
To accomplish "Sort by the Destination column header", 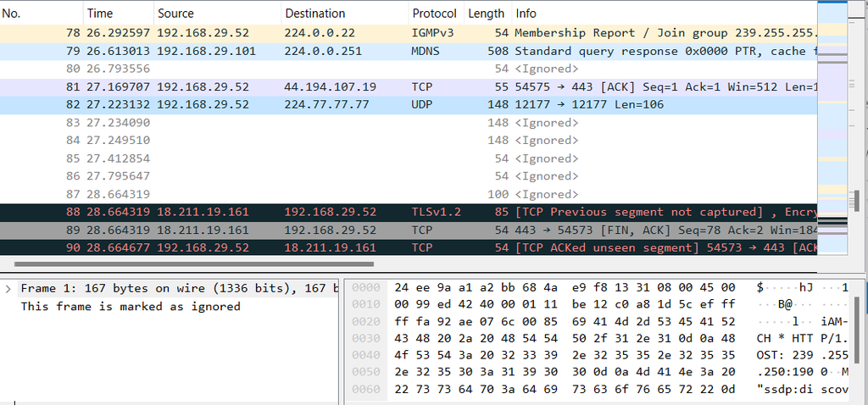I will coord(345,14).
